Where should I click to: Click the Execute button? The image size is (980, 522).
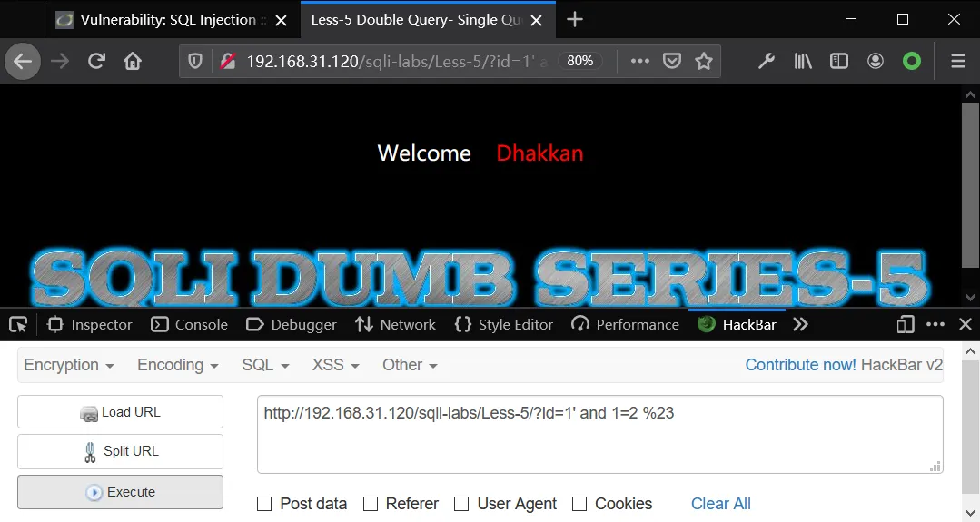(x=120, y=492)
